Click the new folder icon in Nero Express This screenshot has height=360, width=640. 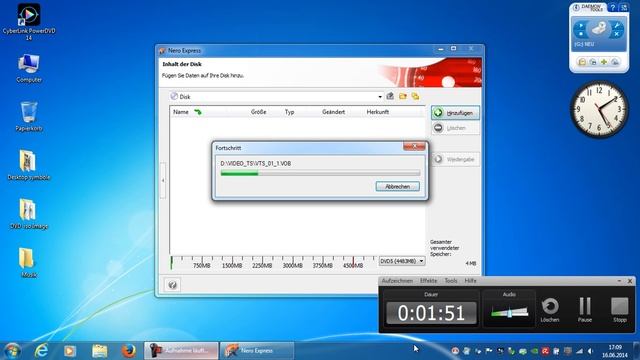coord(403,96)
